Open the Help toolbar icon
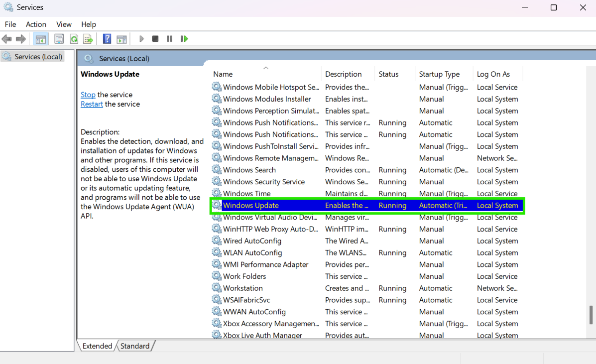596x364 pixels. (x=107, y=39)
